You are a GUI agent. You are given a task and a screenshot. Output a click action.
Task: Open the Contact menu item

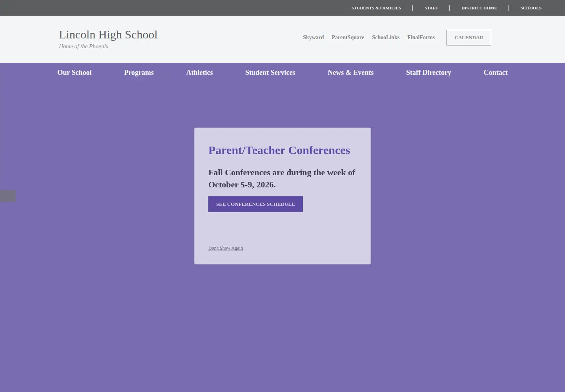pos(496,73)
